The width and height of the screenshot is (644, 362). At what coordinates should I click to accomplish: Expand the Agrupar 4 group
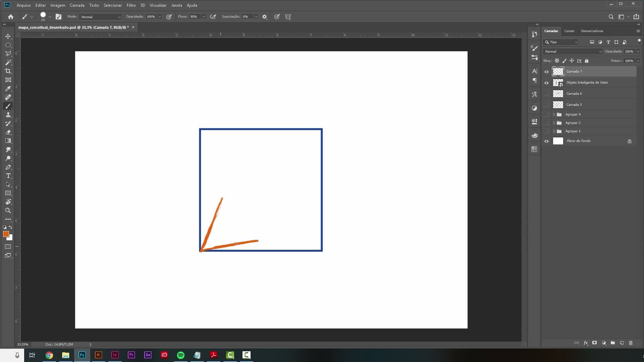[x=554, y=114]
